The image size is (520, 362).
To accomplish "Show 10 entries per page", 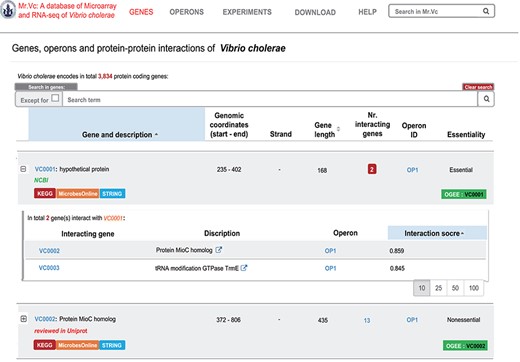I will coord(422,288).
